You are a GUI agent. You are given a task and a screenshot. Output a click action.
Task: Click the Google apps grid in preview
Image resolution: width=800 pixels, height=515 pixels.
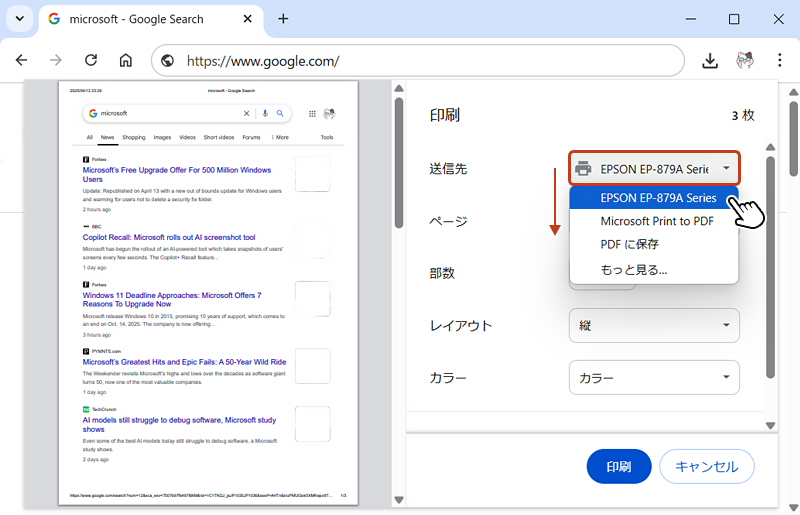click(x=312, y=114)
